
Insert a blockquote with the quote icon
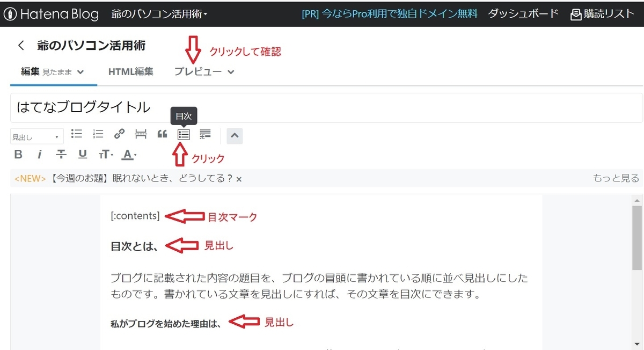[162, 134]
